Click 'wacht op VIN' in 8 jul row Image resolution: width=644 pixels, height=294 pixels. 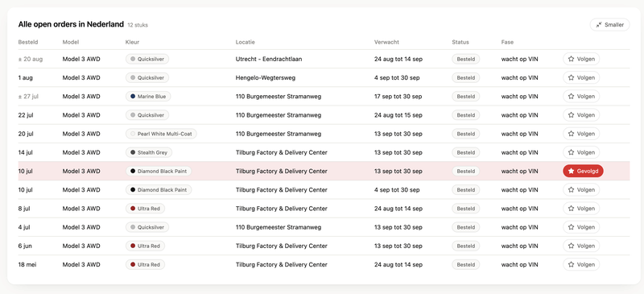coord(519,209)
